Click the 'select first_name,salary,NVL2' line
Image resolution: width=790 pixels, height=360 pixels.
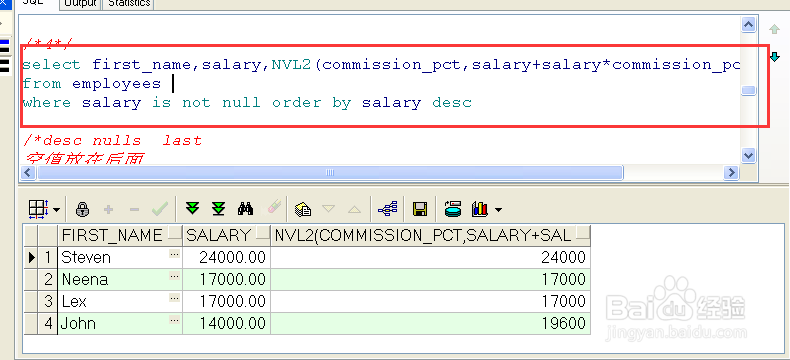point(381,64)
